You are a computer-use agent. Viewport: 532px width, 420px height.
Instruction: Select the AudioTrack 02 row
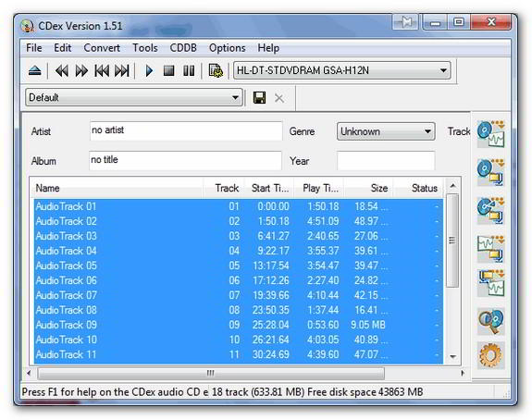point(238,221)
